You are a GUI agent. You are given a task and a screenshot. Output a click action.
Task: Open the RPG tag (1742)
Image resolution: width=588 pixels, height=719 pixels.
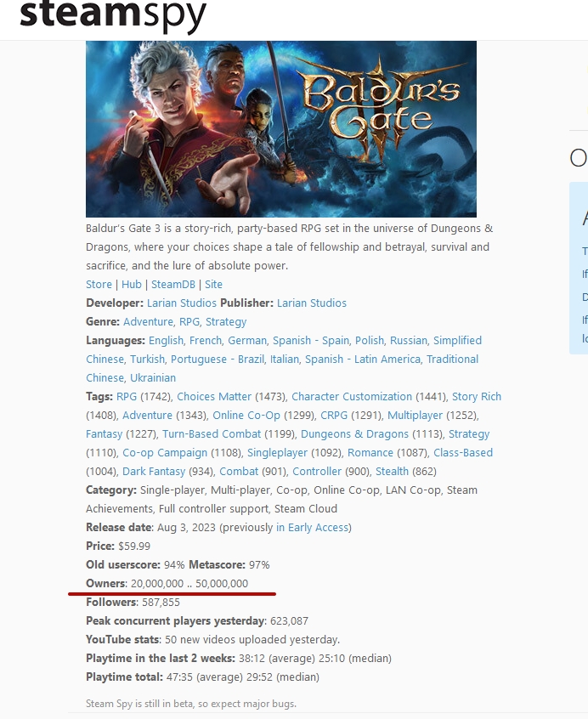pyautogui.click(x=127, y=397)
